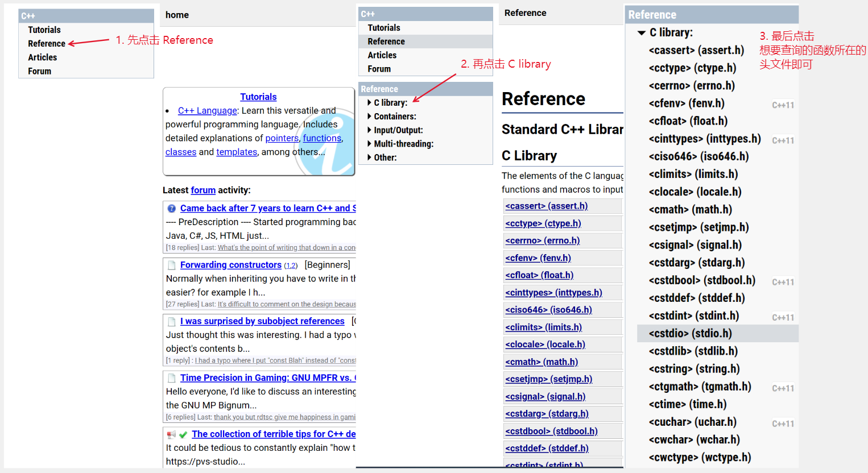
Task: Select '<clocale> (locale.h)' in the C library tree
Action: tap(695, 192)
